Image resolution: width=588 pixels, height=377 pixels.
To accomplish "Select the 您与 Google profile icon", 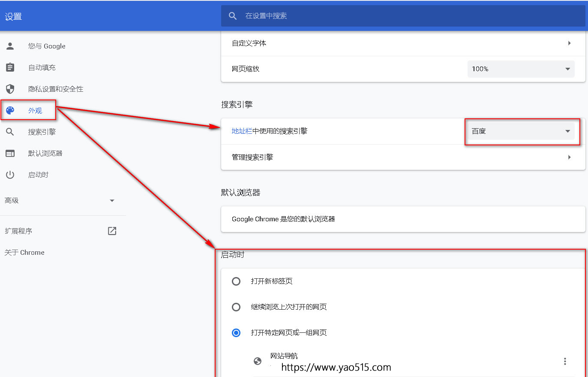I will [10, 46].
